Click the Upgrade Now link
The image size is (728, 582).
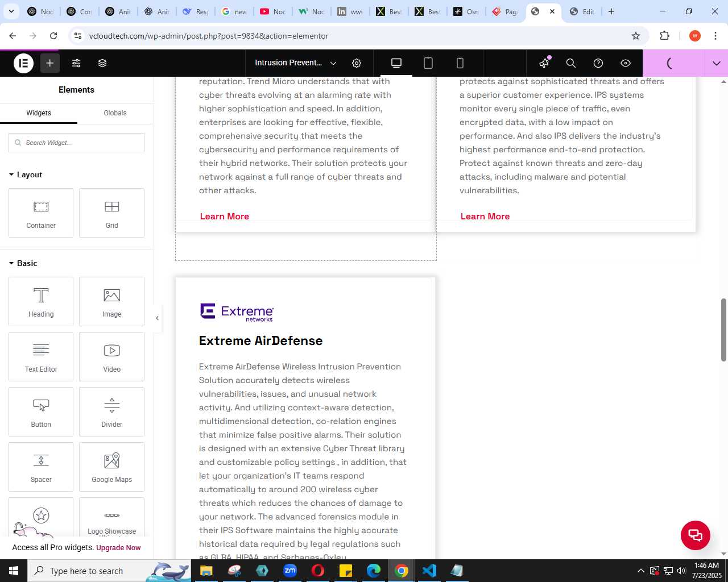coord(118,548)
